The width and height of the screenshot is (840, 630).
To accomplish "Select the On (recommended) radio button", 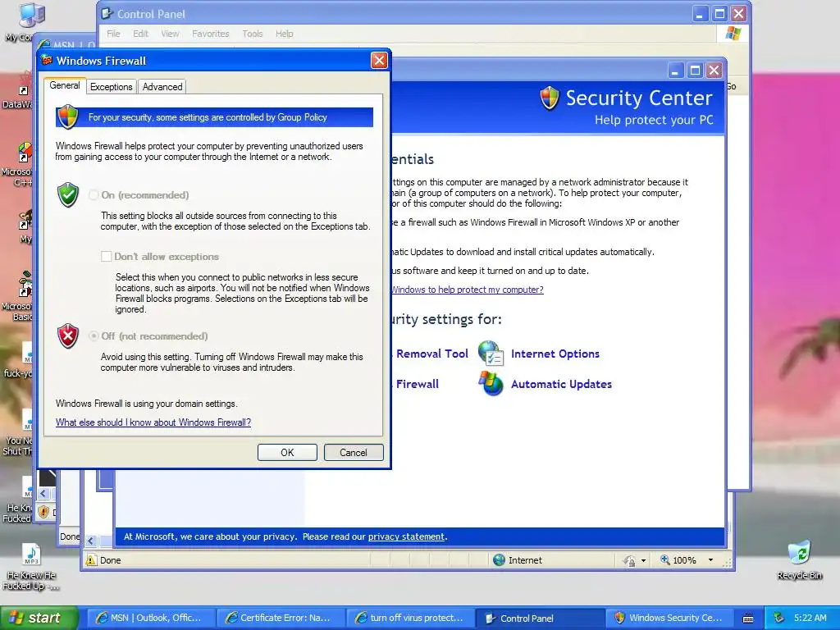I will [94, 195].
